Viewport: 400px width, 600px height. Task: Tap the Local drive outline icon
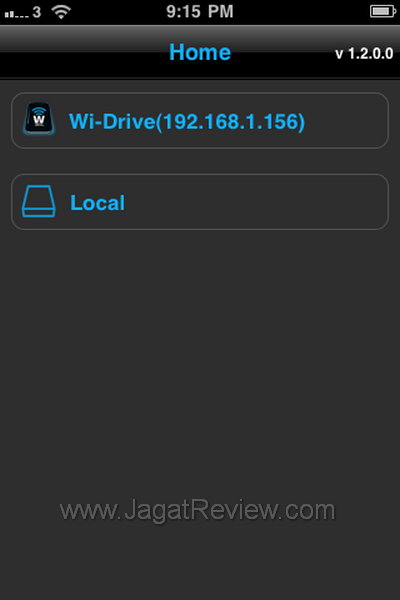point(39,202)
